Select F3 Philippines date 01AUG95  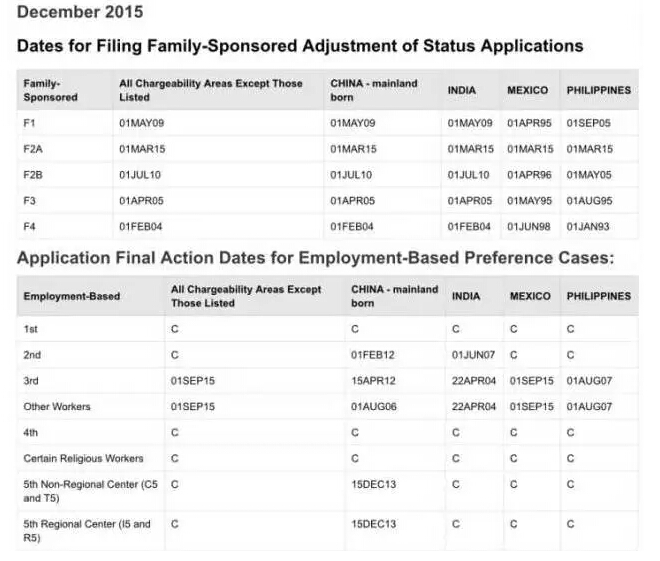(589, 201)
